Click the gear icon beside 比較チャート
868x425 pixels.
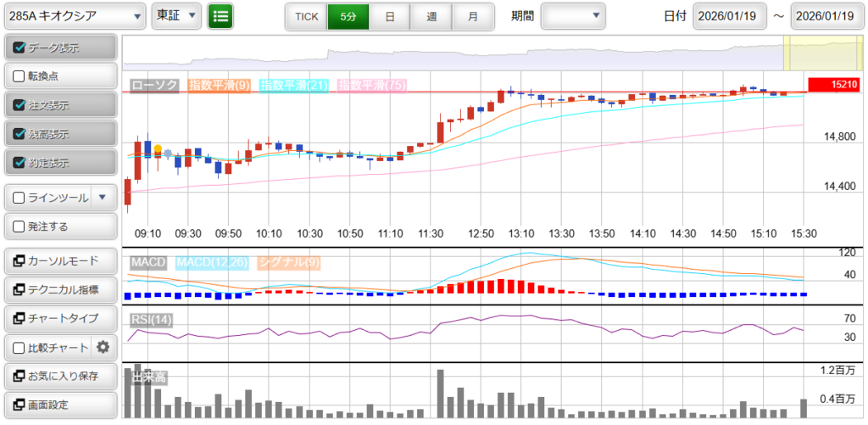[103, 347]
